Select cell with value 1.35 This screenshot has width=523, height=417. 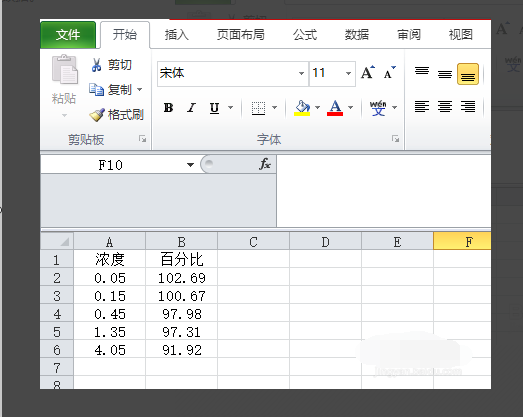109,331
